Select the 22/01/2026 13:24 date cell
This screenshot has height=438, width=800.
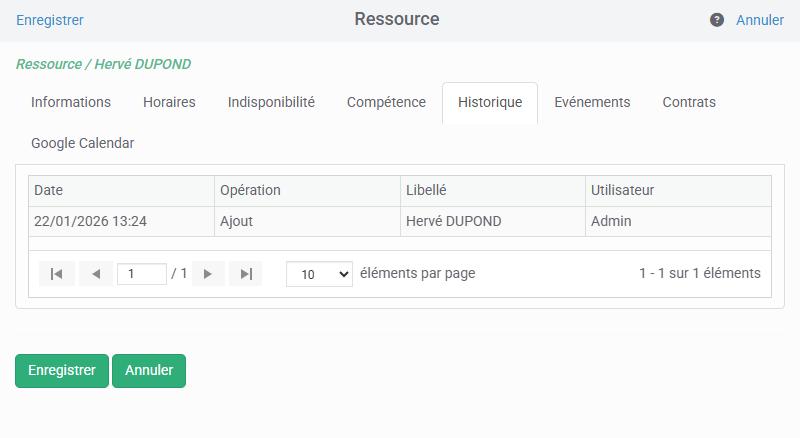coord(121,221)
